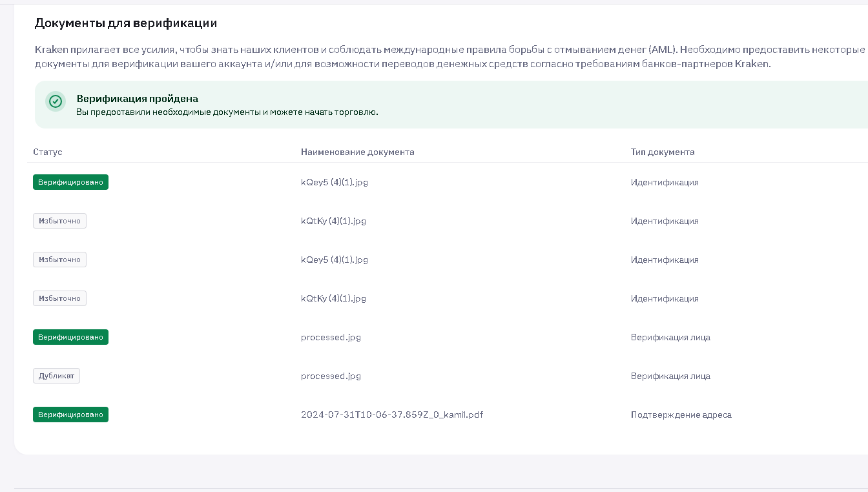Image resolution: width=868 pixels, height=492 pixels.
Task: Select the 'Верификация пройдена' banner title
Action: [x=137, y=99]
